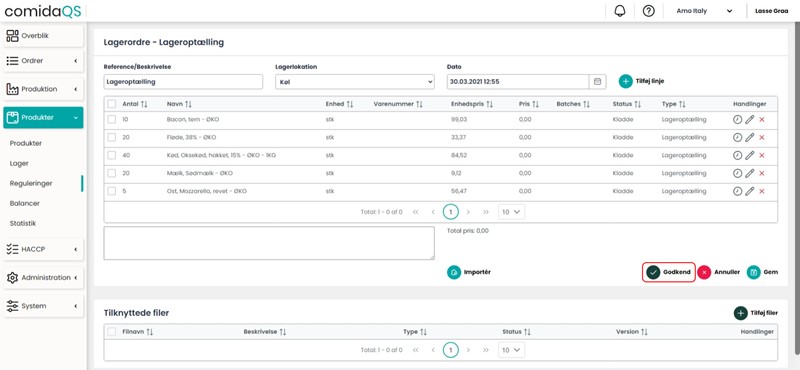
Task: Edit the Sødmælk row
Action: point(749,174)
